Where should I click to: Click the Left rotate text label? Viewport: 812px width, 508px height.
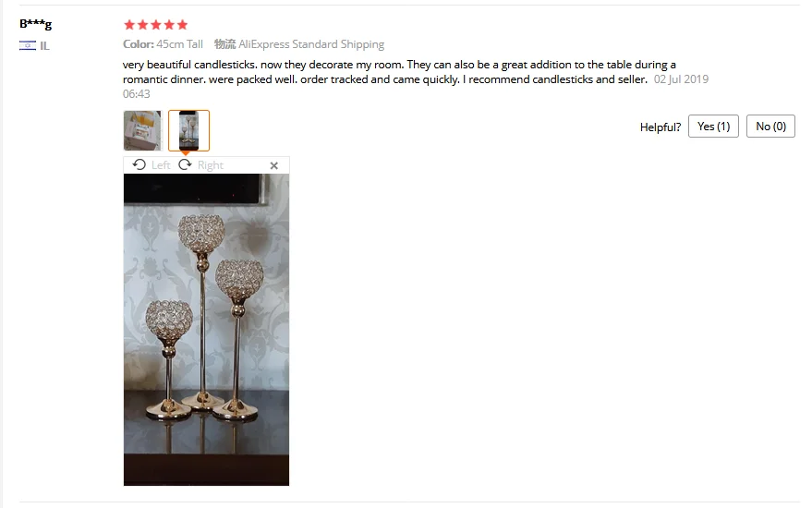[x=161, y=165]
